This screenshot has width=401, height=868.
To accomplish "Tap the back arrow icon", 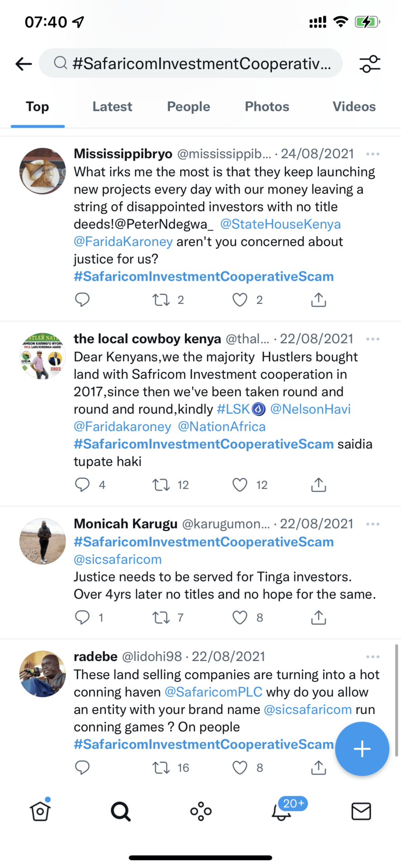I will 24,64.
